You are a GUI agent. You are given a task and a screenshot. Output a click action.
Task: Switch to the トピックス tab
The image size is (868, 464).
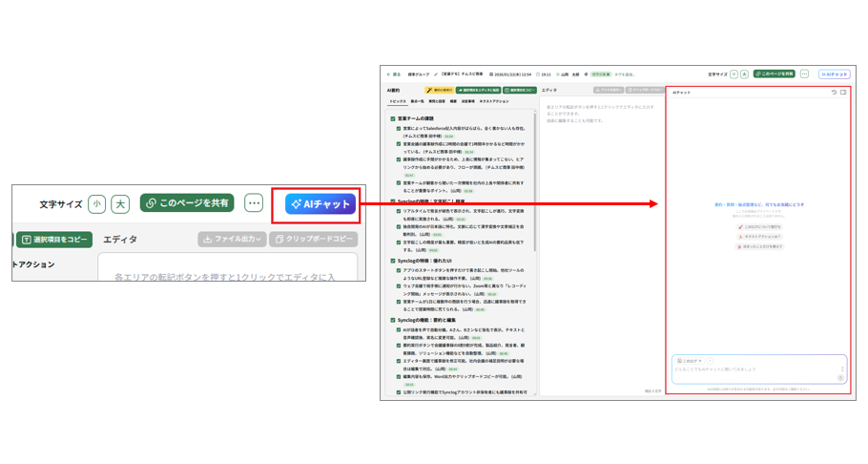click(397, 101)
